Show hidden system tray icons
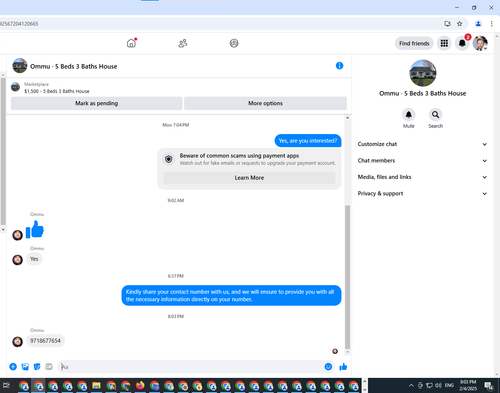Image resolution: width=500 pixels, height=393 pixels. click(411, 385)
